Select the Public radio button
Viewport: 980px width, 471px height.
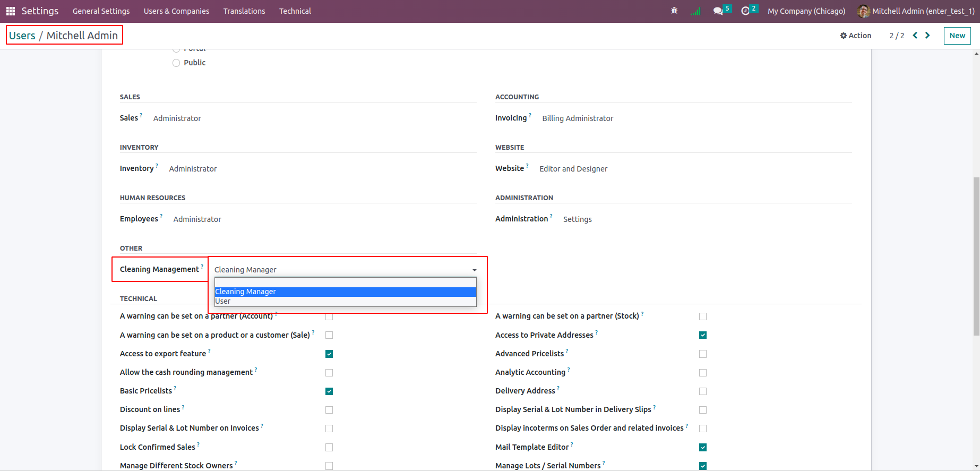[x=176, y=63]
